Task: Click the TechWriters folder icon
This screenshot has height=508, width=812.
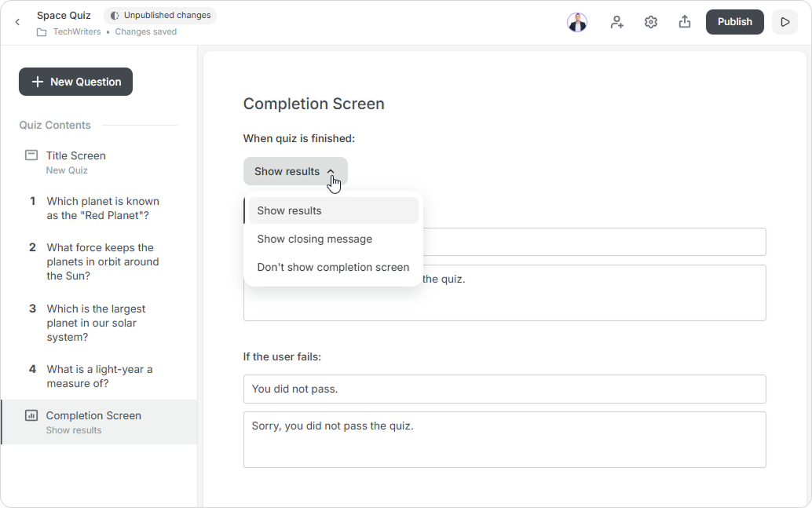Action: point(42,32)
